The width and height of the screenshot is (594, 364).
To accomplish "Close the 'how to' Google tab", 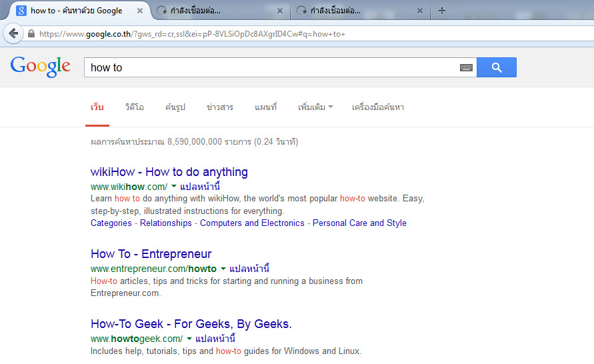I will 140,11.
